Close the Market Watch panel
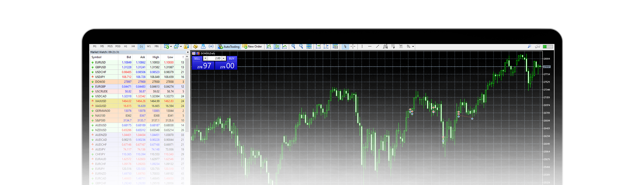 (188, 52)
